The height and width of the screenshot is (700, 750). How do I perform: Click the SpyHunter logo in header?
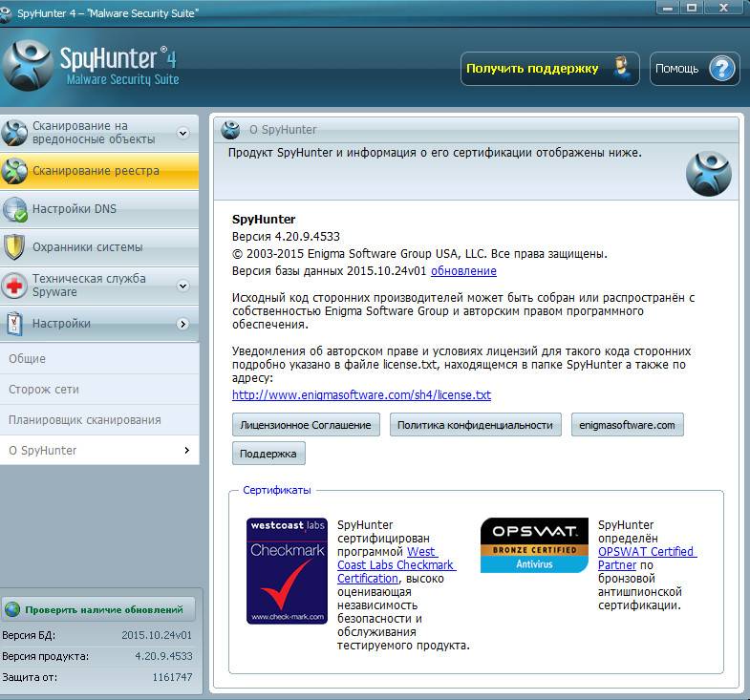[91, 66]
